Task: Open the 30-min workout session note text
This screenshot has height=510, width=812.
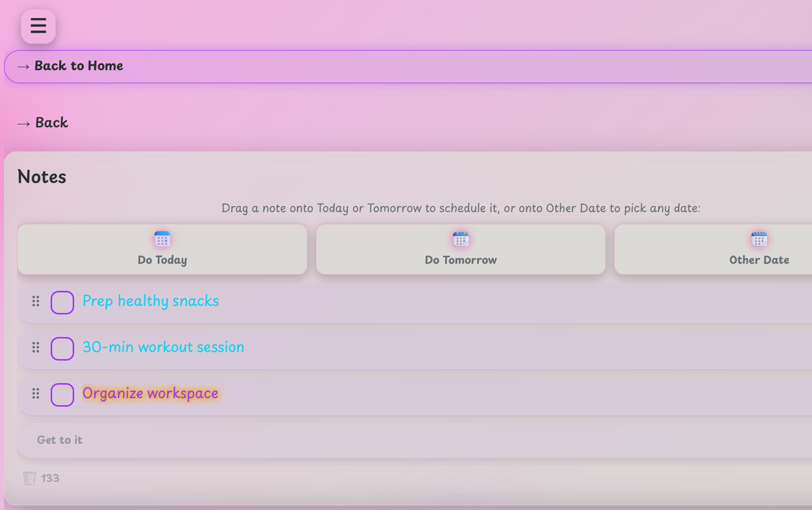Action: tap(163, 347)
